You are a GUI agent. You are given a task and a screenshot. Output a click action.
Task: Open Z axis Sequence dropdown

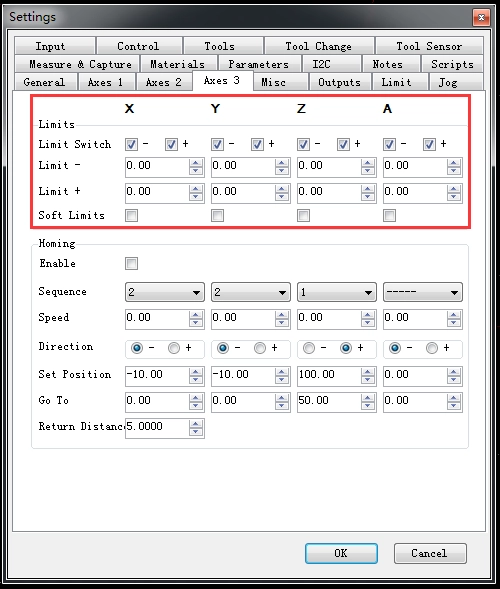(x=337, y=292)
